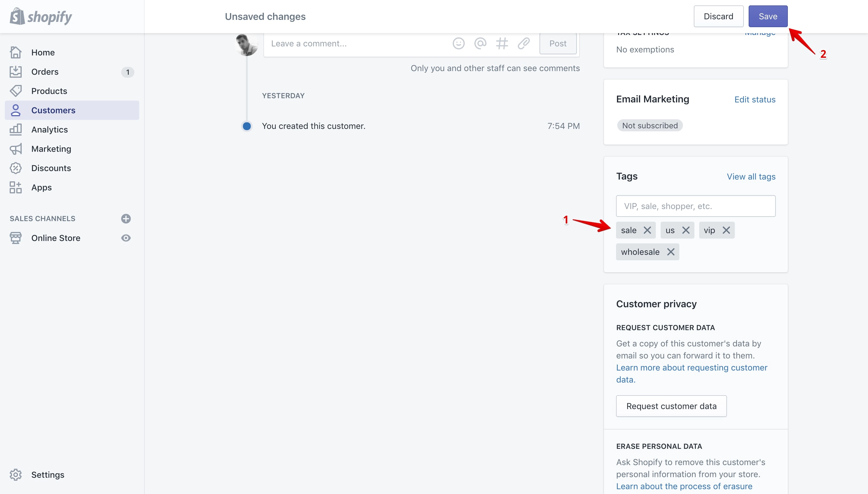This screenshot has height=494, width=868.
Task: Click the Not subscribed badge
Action: coord(650,126)
